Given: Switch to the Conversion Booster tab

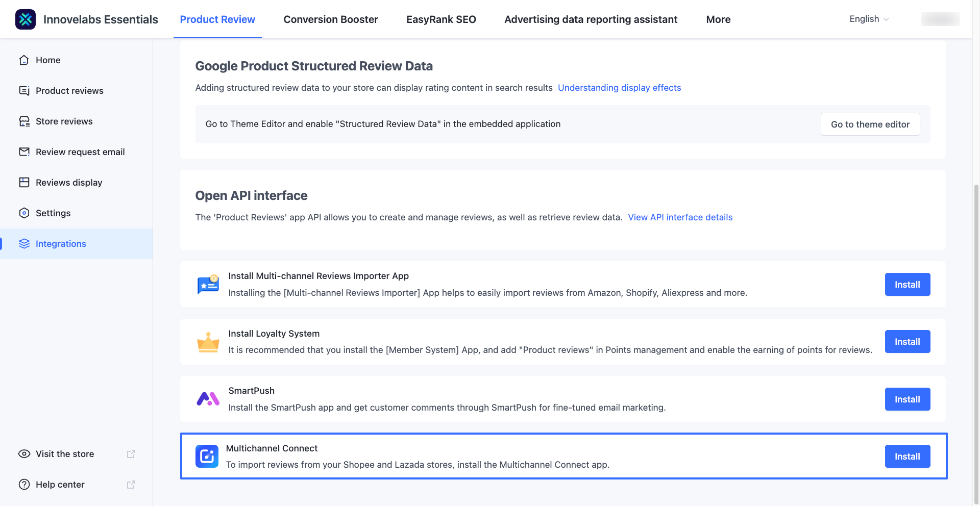Looking at the screenshot, I should tap(331, 19).
